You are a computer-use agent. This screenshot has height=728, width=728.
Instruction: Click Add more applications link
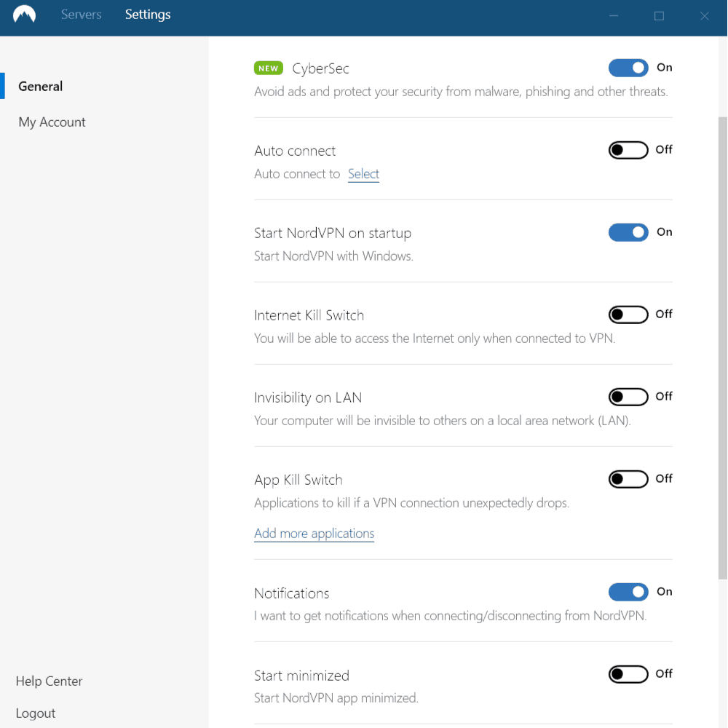coord(314,534)
